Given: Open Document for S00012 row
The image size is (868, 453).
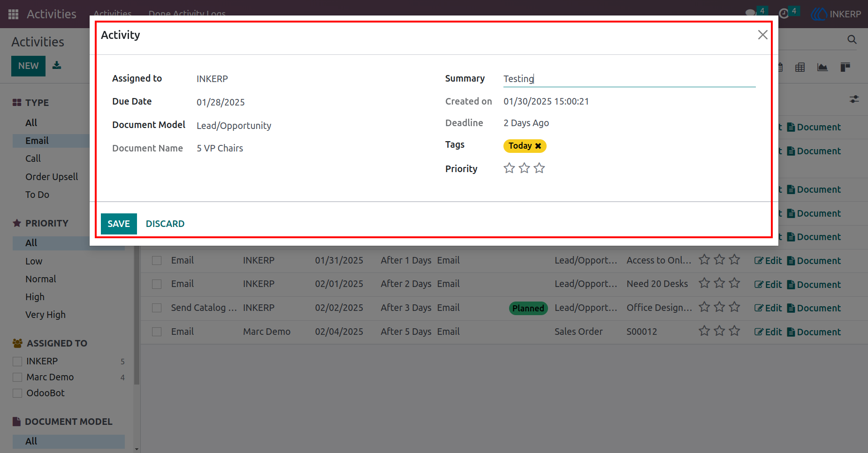Looking at the screenshot, I should tap(814, 332).
